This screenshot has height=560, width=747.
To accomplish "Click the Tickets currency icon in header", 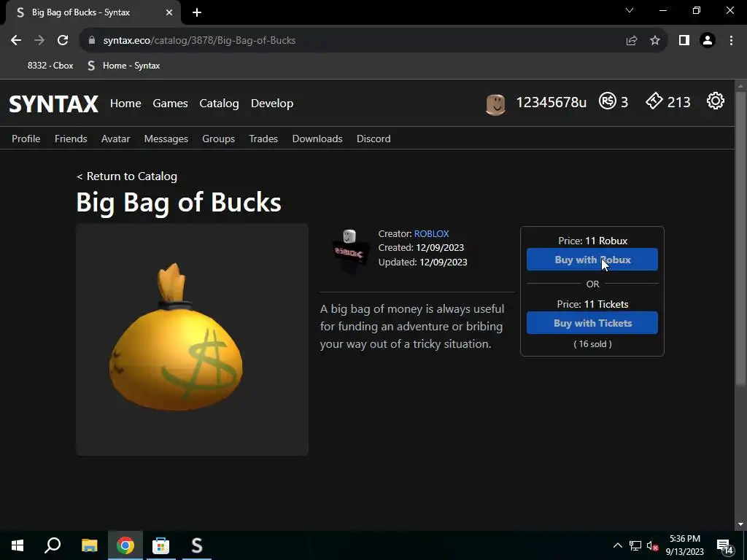I will coord(654,101).
